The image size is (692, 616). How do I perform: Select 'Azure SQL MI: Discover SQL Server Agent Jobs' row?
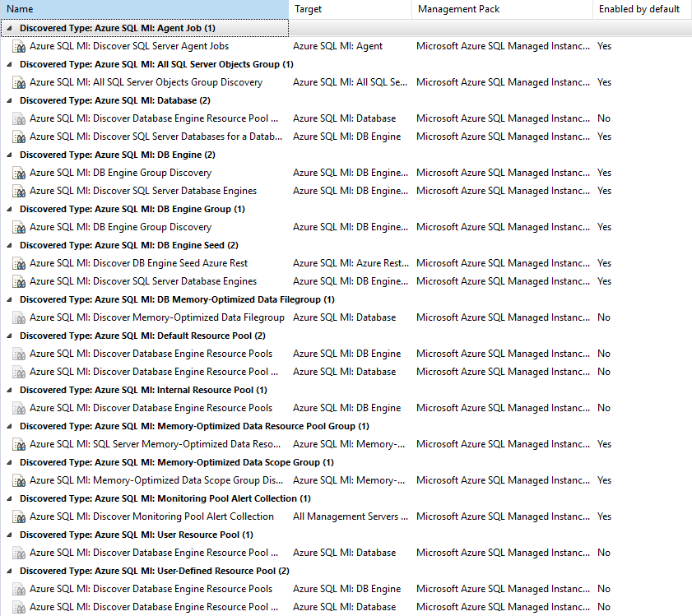click(129, 46)
